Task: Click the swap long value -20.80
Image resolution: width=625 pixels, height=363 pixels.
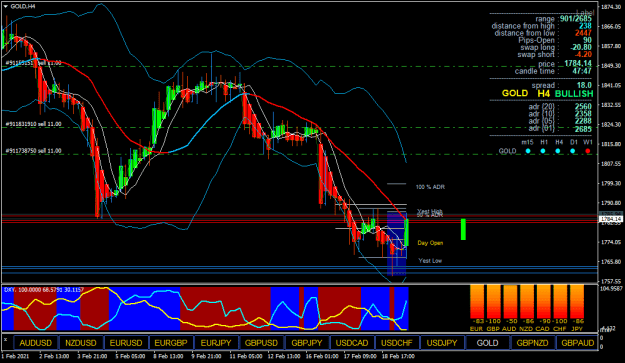Action: [581, 47]
